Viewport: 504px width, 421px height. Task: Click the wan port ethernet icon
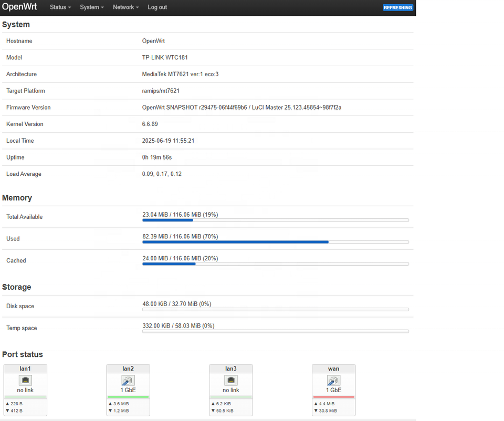(x=334, y=381)
